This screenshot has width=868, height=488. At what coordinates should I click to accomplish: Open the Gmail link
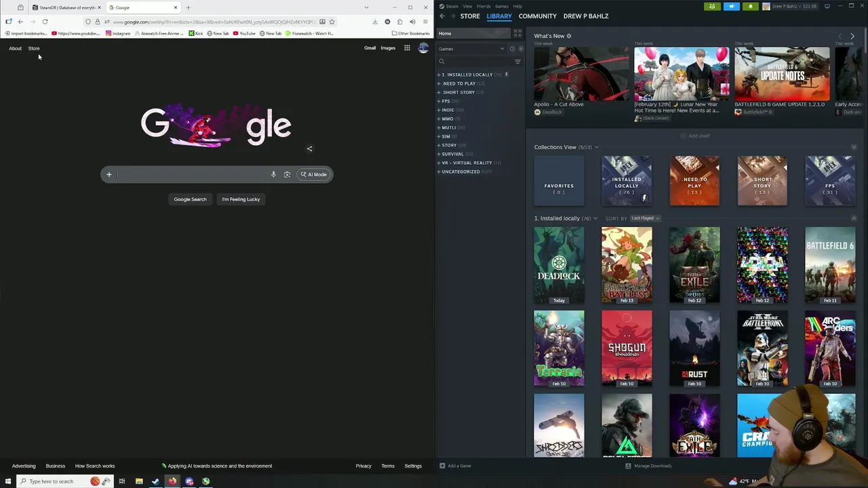pyautogui.click(x=370, y=48)
